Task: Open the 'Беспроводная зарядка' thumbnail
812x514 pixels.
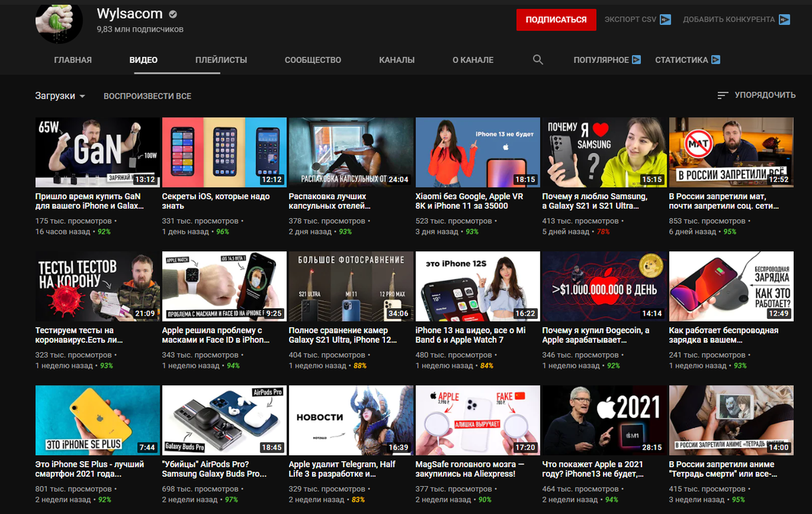Action: 731,286
